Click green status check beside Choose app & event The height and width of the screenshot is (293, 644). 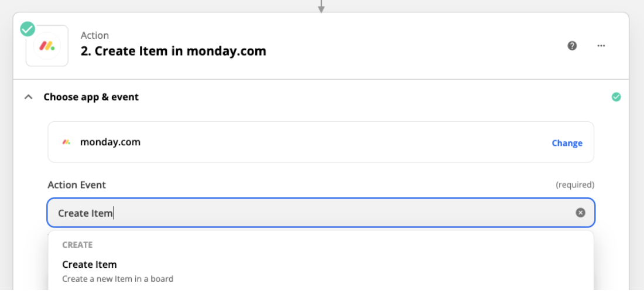pos(616,97)
